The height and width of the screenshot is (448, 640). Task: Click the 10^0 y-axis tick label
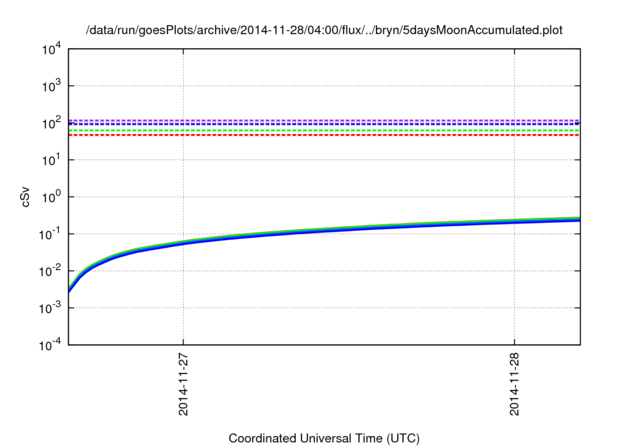tap(51, 197)
